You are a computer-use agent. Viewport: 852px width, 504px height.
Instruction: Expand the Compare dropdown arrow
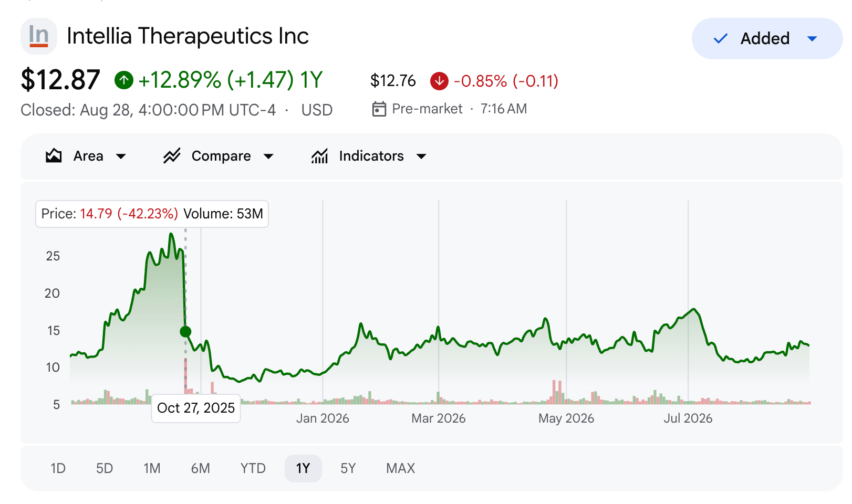click(268, 156)
